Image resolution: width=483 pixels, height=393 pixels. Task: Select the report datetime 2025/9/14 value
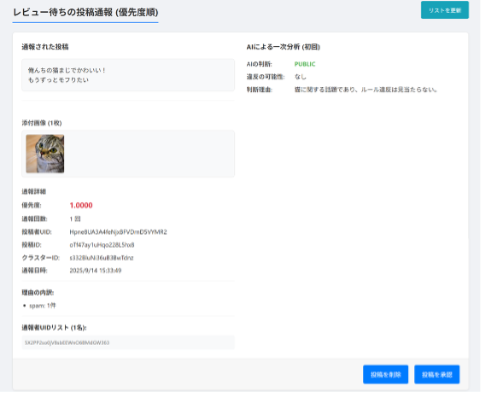[x=95, y=270]
